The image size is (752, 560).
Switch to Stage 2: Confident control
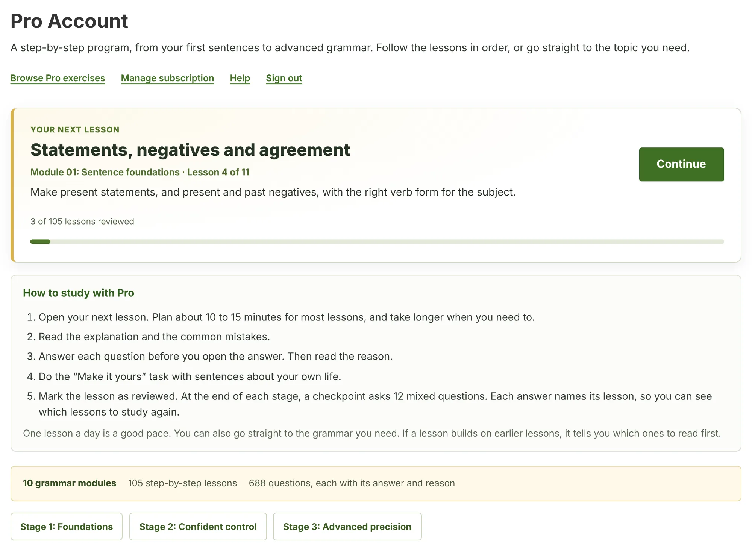click(198, 527)
